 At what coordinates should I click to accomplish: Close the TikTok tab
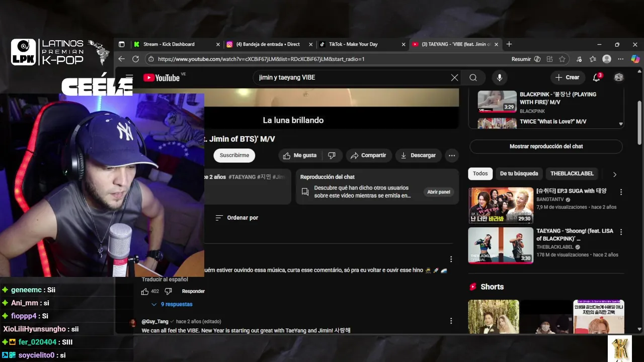(x=404, y=44)
